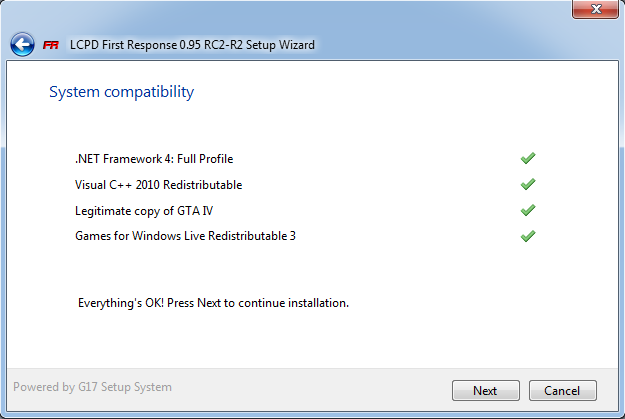Click the Powered by G17 Setup System text
Screen dimensions: 625x419
pyautogui.click(x=92, y=387)
